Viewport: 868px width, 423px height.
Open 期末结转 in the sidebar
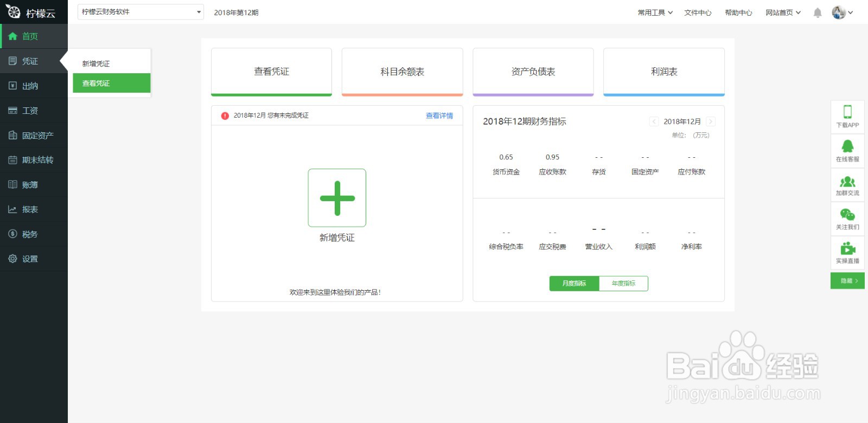tap(34, 160)
